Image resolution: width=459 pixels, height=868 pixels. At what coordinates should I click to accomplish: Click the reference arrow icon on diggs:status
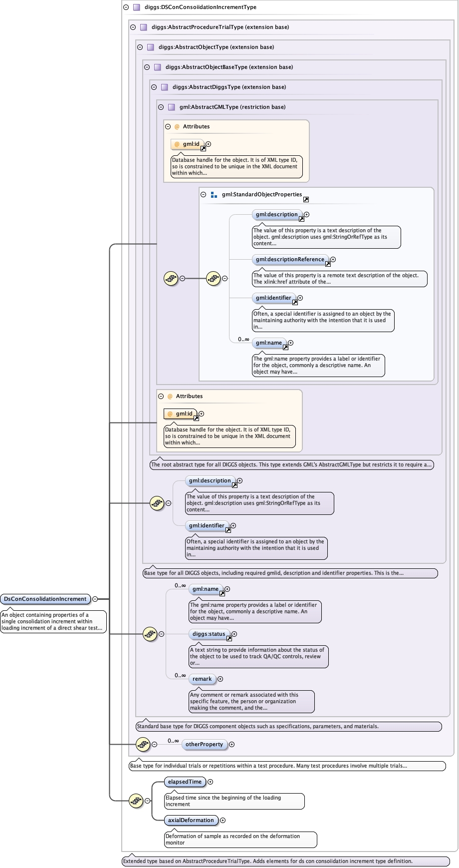[x=229, y=638]
